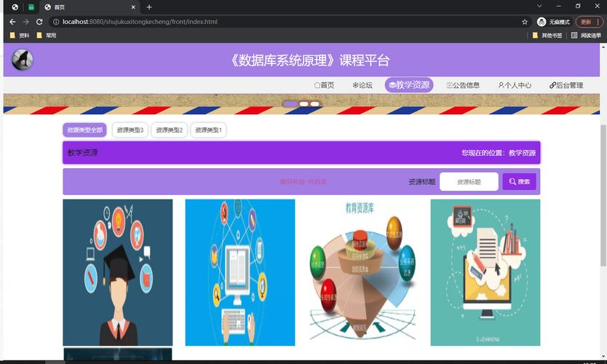The height and width of the screenshot is (364, 607).
Task: Filter by 资源类型1
Action: (208, 130)
